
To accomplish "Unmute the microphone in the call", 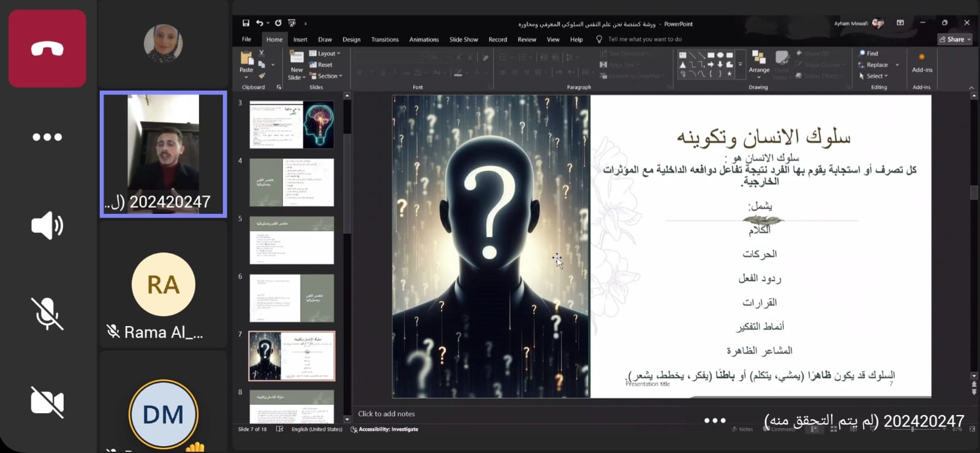I will [47, 313].
